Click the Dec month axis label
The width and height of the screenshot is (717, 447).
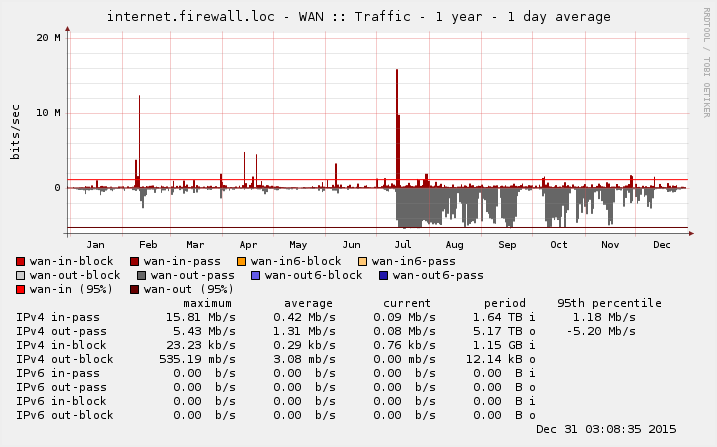point(662,244)
